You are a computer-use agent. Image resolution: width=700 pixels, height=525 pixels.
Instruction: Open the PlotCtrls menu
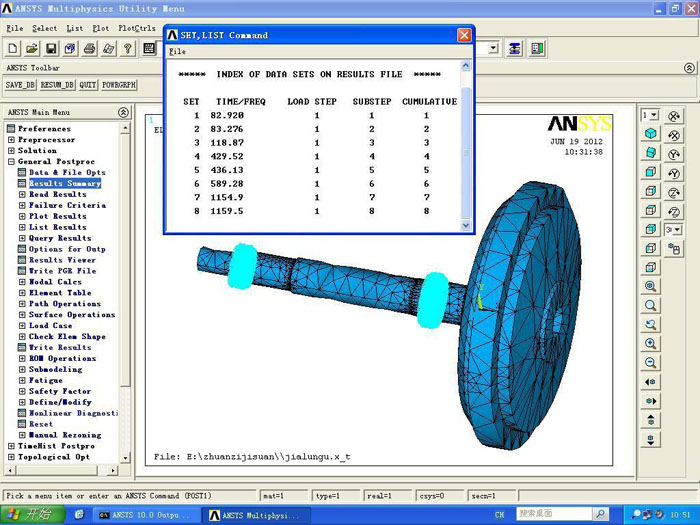tap(136, 28)
